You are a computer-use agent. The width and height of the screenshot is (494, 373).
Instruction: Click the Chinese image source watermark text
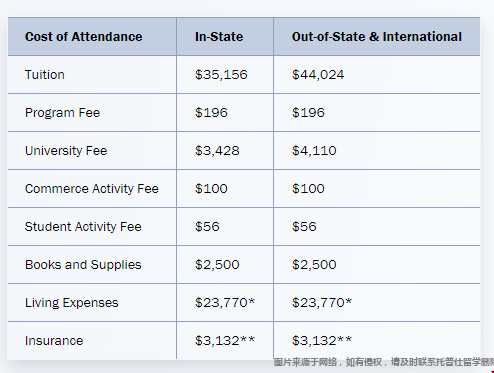coord(384,362)
